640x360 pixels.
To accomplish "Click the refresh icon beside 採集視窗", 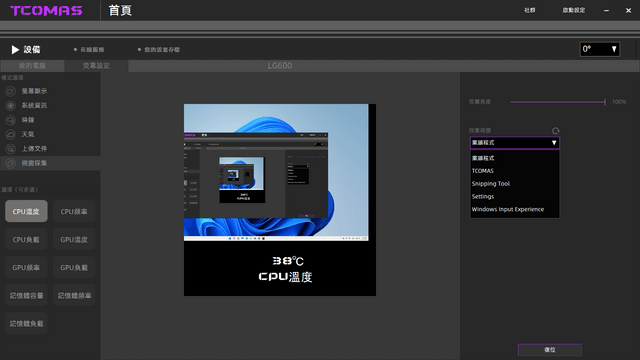I will [556, 131].
